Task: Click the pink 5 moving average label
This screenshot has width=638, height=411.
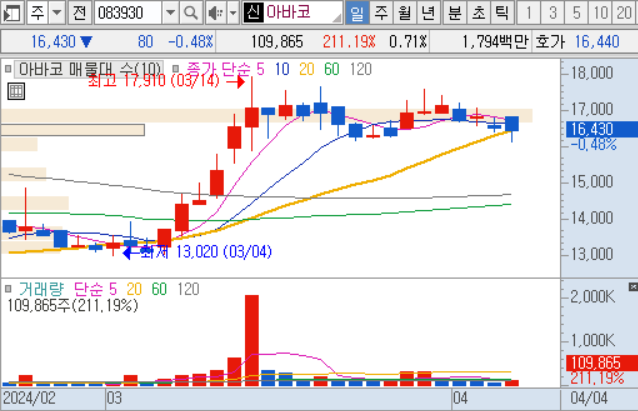Action: tap(260, 69)
